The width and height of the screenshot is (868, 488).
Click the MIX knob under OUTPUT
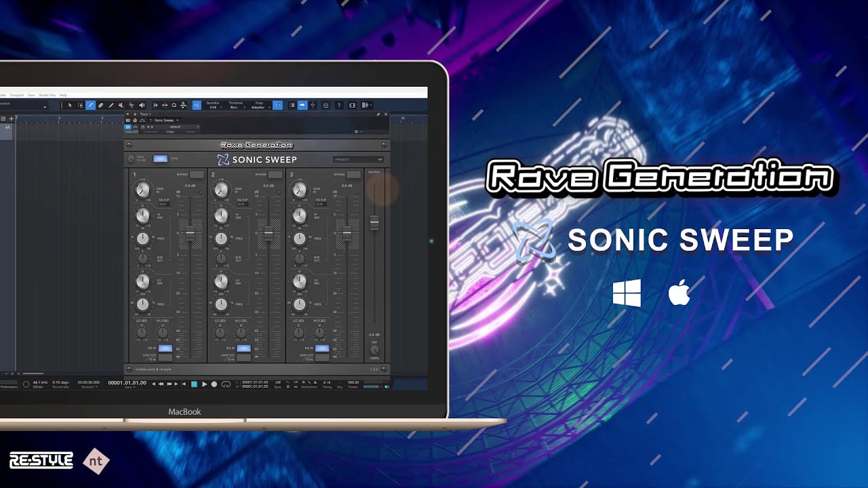[x=374, y=350]
